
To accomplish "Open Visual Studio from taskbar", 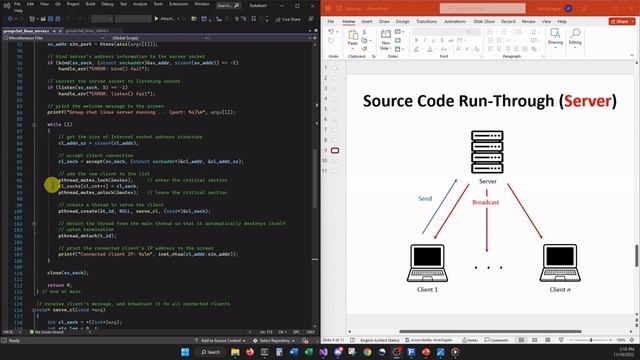I will (324, 352).
